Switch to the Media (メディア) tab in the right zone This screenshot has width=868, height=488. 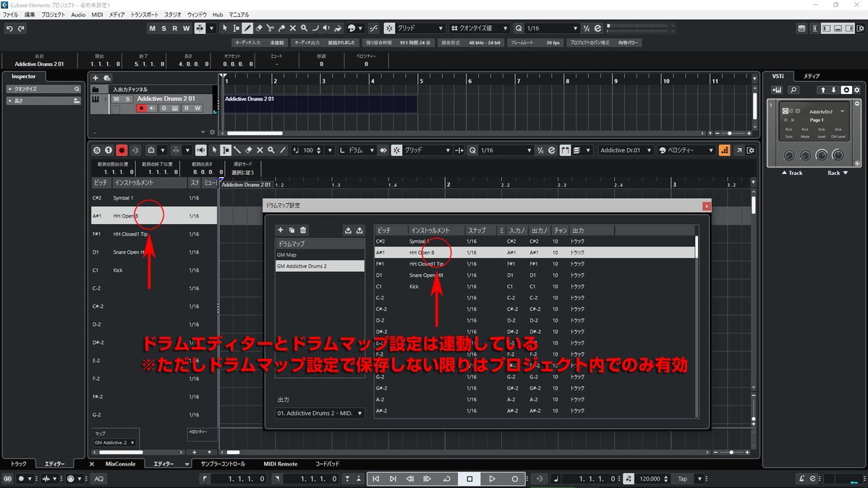coord(812,76)
